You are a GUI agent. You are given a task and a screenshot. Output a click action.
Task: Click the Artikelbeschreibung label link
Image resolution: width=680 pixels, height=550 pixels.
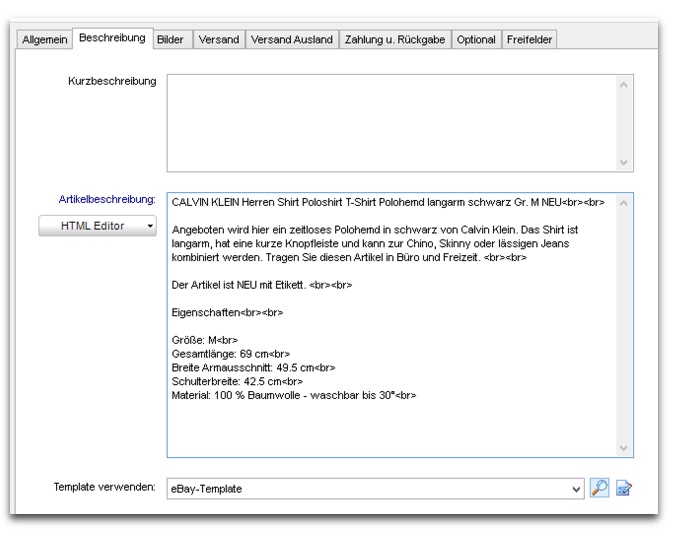tap(107, 199)
